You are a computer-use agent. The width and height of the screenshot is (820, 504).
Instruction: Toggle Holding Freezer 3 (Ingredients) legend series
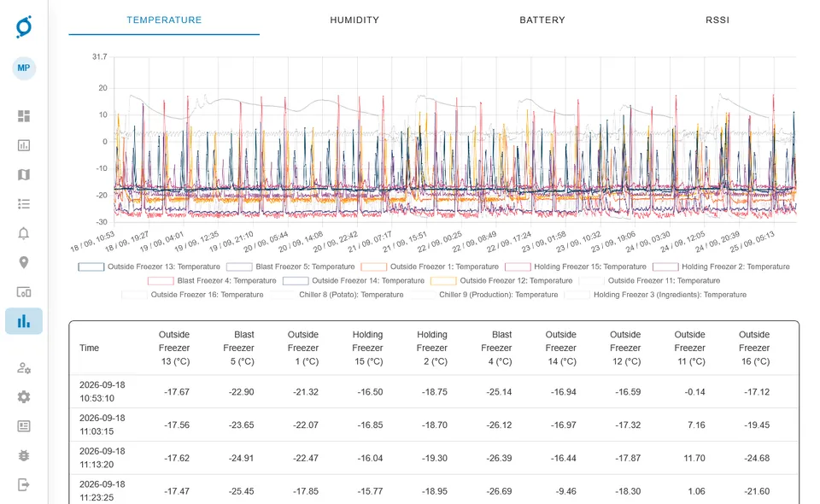pos(655,295)
